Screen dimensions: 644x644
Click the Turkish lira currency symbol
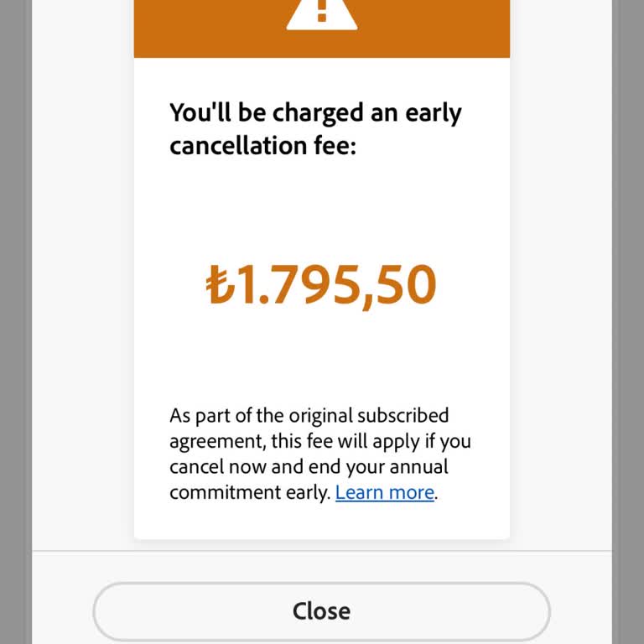coord(219,285)
